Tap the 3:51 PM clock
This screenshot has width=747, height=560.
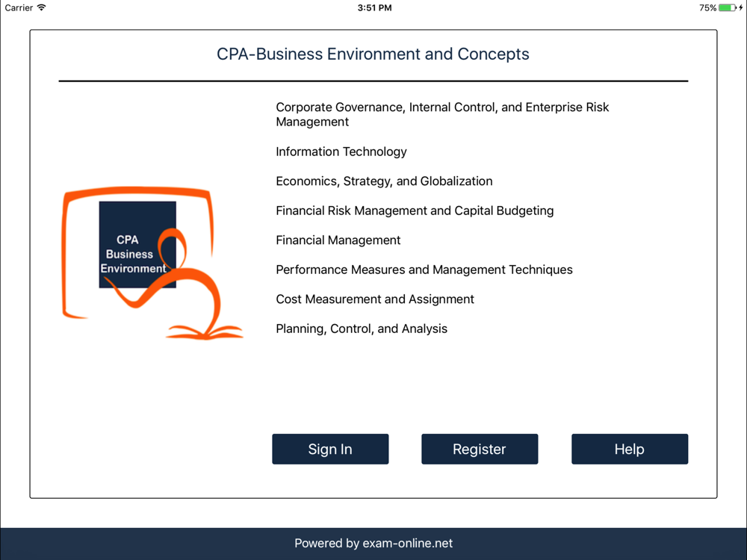click(374, 7)
